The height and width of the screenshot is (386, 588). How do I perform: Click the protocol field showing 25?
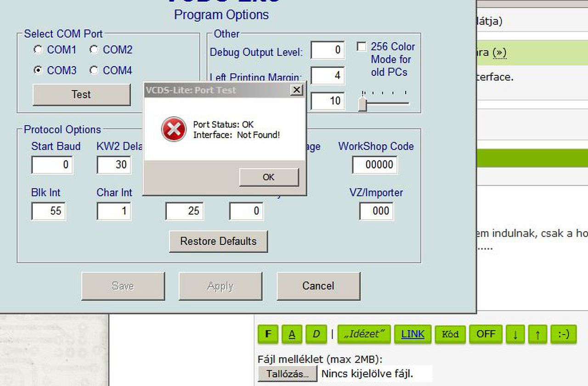185,211
